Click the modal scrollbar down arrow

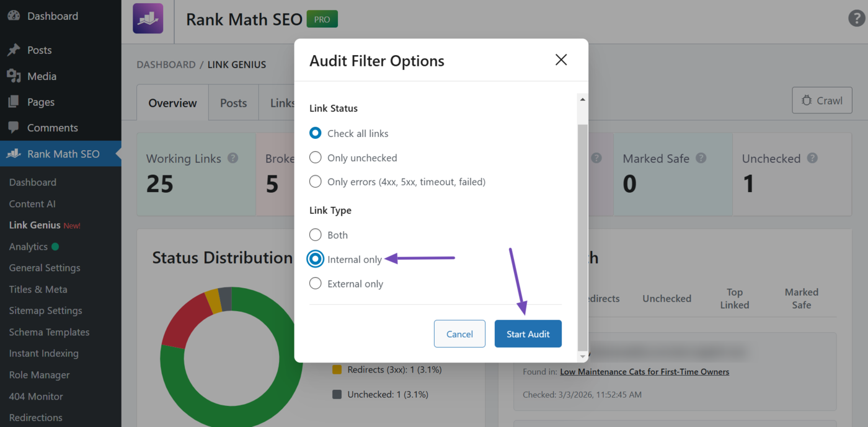click(582, 356)
